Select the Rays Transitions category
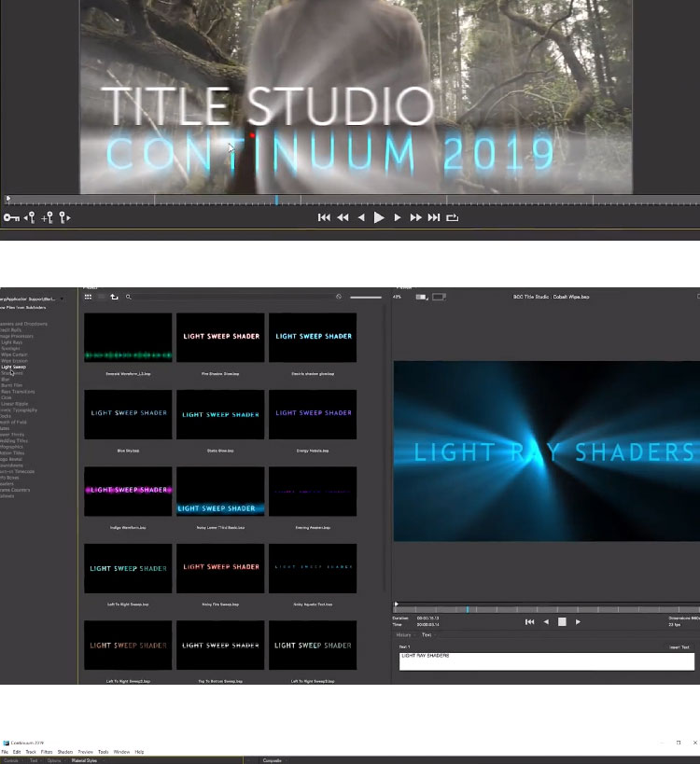Viewport: 700px width, 764px height. point(18,391)
